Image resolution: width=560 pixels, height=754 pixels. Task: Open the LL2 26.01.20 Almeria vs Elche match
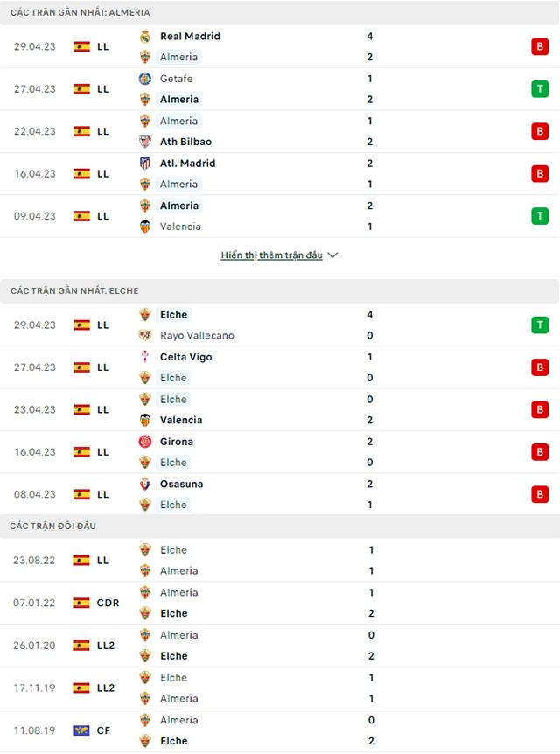tap(279, 646)
